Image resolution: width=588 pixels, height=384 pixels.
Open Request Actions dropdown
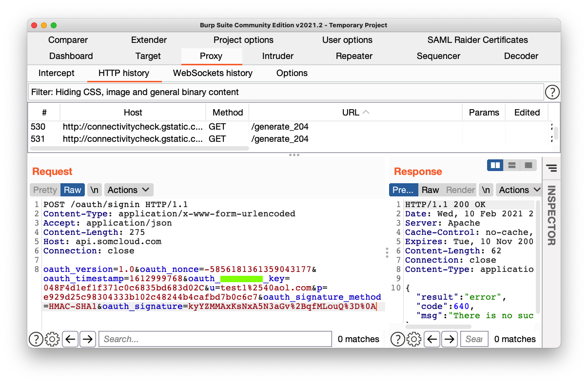(x=129, y=190)
